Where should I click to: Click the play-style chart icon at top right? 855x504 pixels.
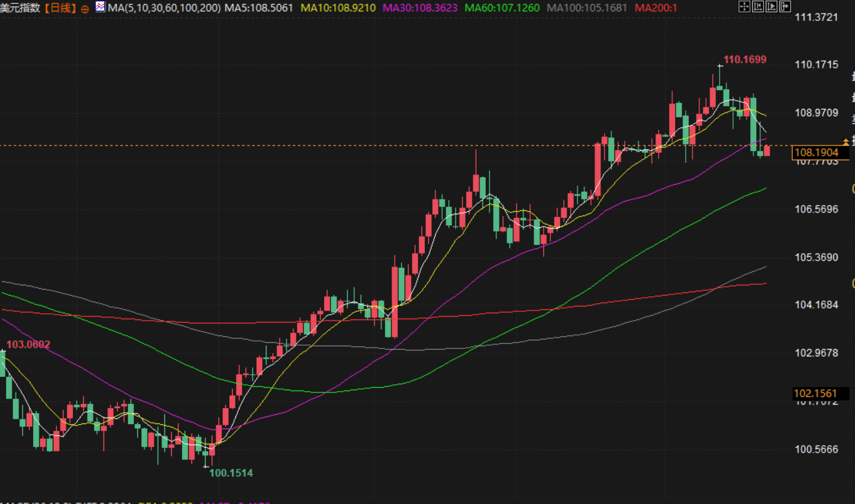tap(770, 7)
